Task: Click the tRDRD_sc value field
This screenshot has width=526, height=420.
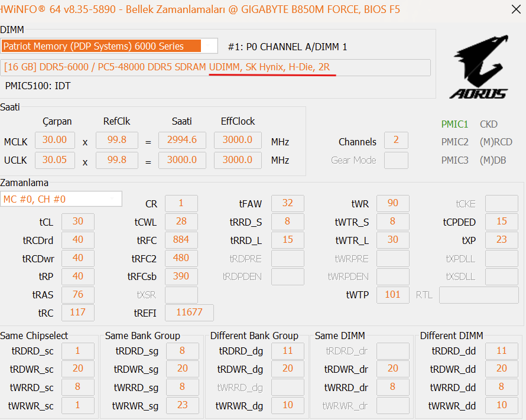Action: 78,351
